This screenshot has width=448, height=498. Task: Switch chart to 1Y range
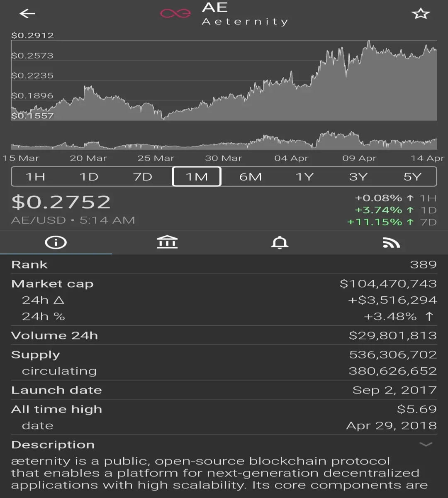coord(304,177)
